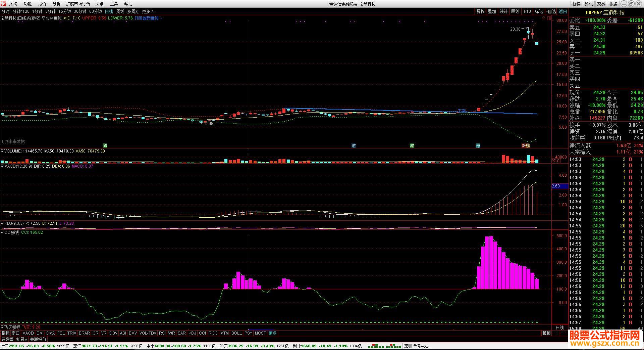
Task: Select RSI indicator tab
Action: tap(162, 333)
